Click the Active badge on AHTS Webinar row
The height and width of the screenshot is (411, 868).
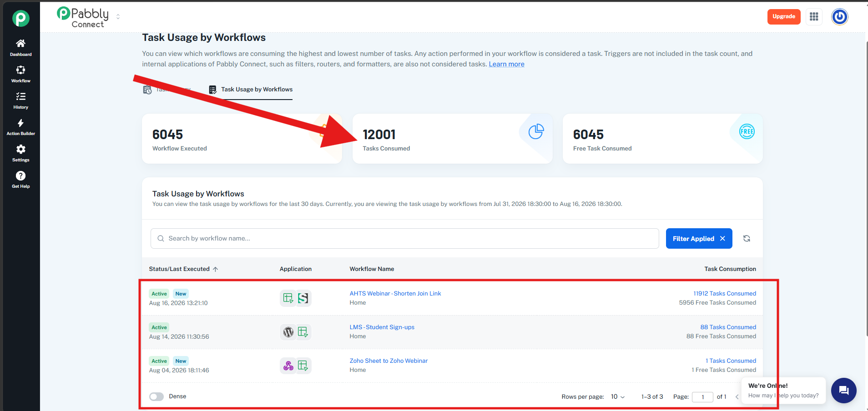pos(159,294)
